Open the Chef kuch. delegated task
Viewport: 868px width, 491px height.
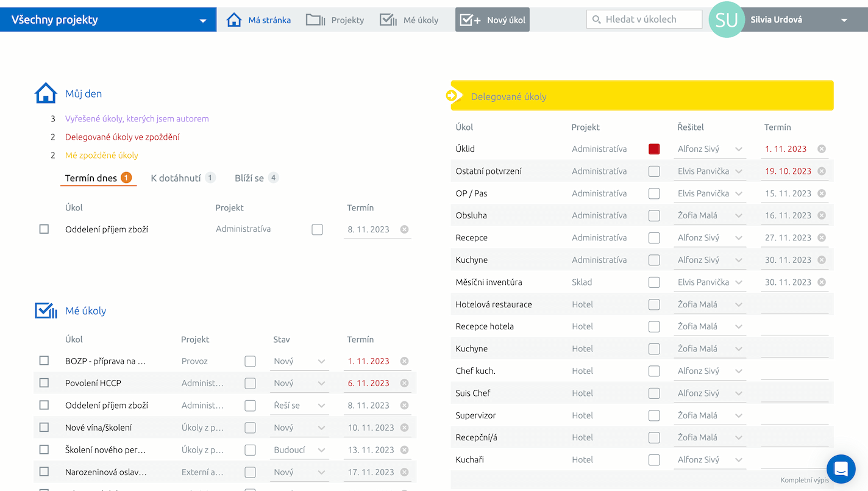pyautogui.click(x=475, y=371)
